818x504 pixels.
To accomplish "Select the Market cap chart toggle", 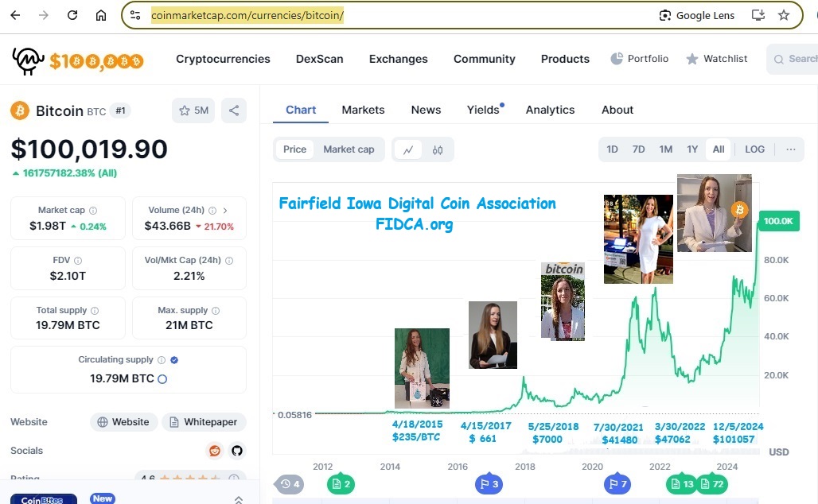I will coord(349,149).
